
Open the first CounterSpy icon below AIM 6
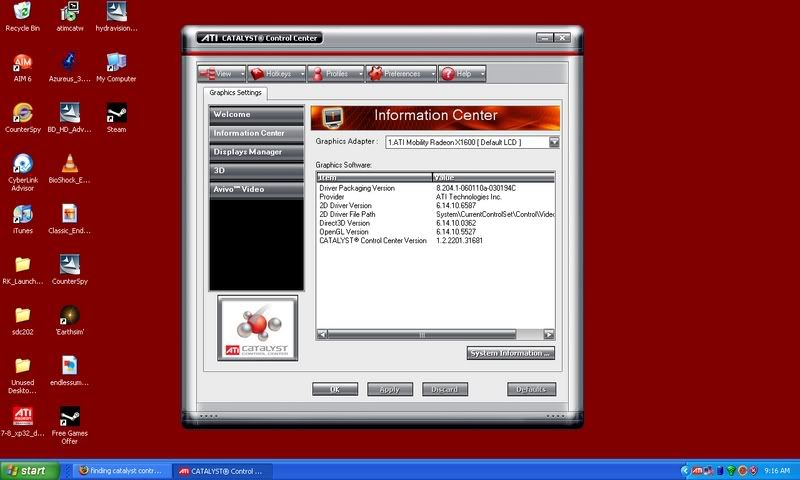pos(22,118)
